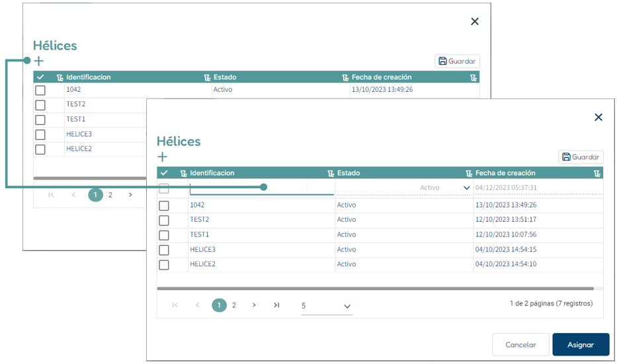This screenshot has height=364, width=617.
Task: Check the HELICE3 row in the back window
Action: (40, 135)
